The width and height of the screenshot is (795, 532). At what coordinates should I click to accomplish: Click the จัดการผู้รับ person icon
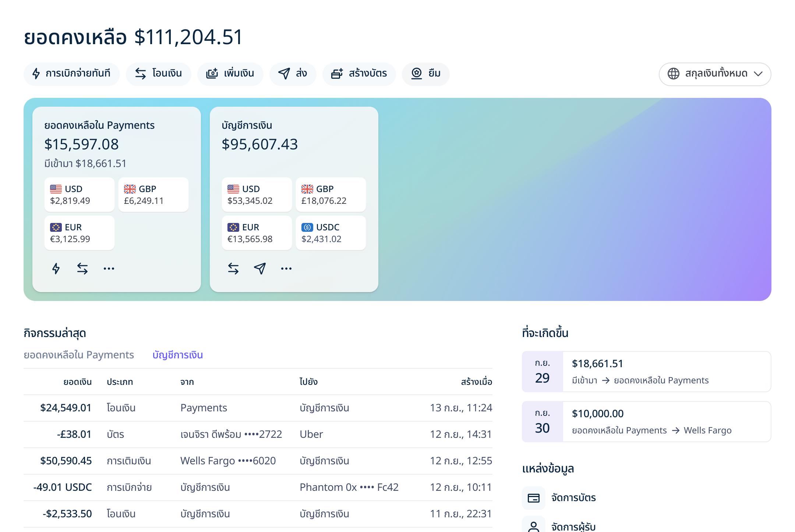coord(534,526)
